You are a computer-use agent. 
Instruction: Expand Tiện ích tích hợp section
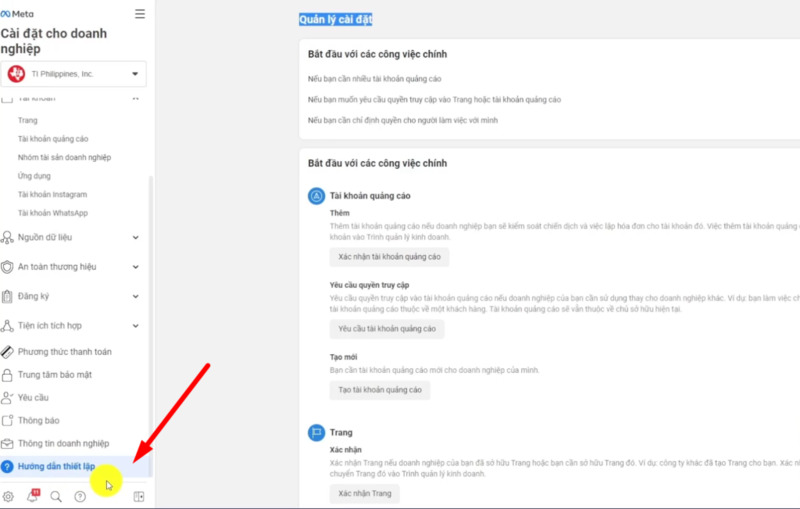coord(70,325)
